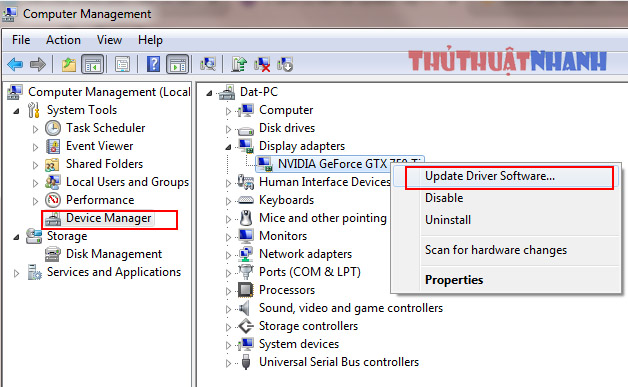Viewport: 628px width, 387px height.
Task: Collapse the Display adapters category
Action: tap(228, 147)
